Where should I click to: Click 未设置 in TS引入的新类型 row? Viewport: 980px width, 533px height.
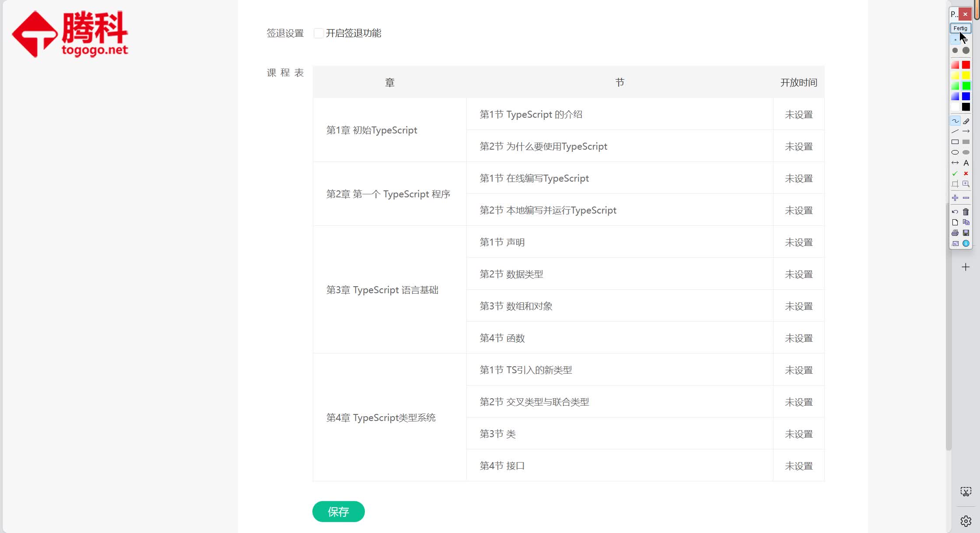click(x=798, y=370)
